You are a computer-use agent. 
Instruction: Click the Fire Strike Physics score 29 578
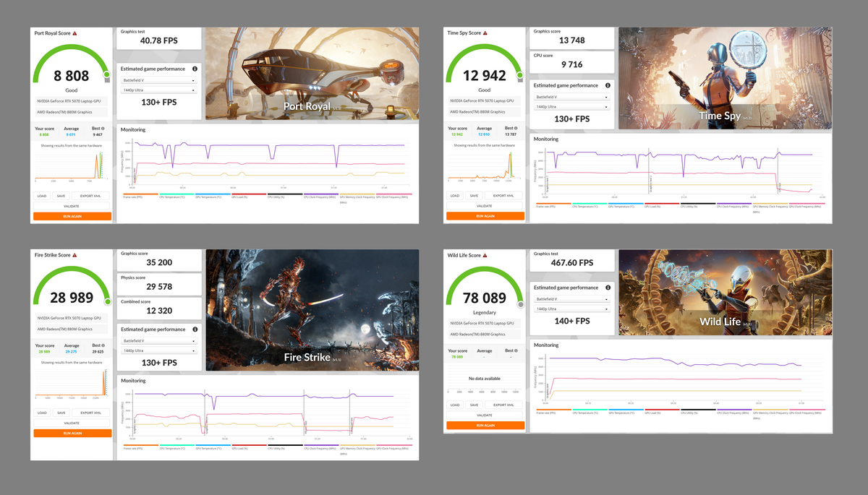click(158, 287)
